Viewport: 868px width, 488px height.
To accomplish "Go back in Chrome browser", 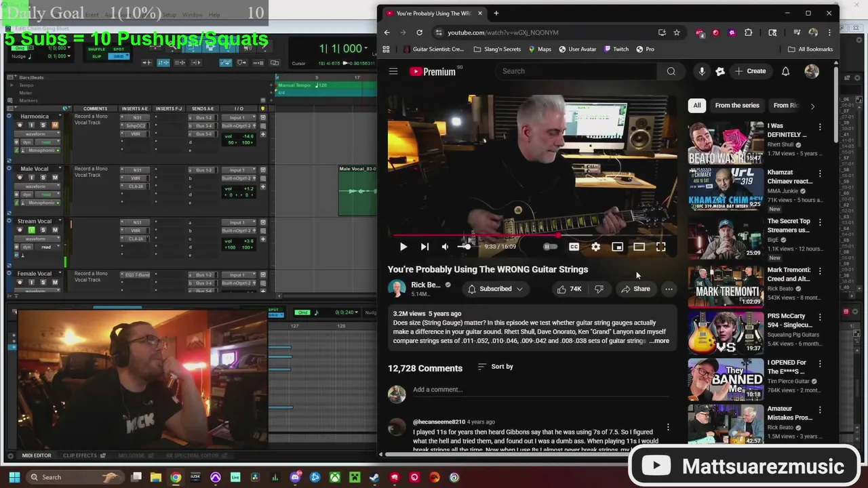I will (x=387, y=33).
